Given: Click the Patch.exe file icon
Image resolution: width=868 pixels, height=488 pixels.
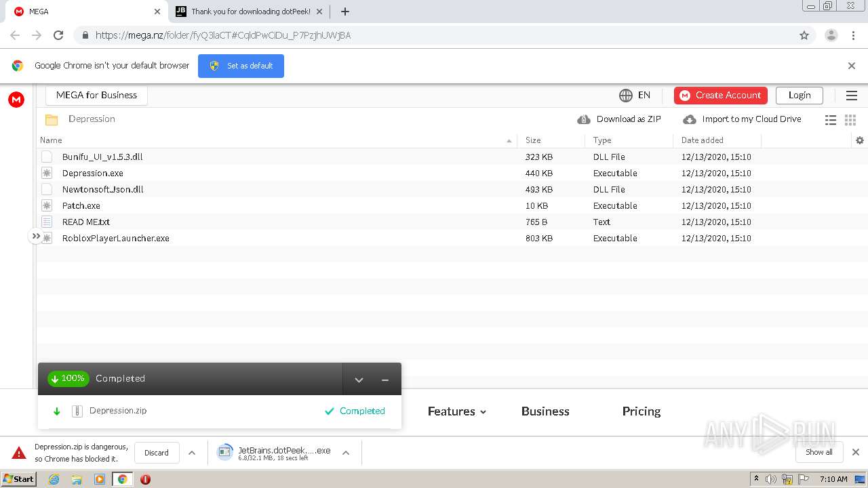Looking at the screenshot, I should coord(47,205).
